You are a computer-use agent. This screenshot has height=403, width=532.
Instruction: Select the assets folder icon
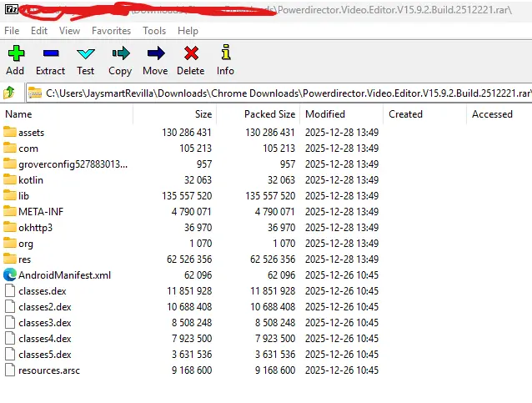(x=10, y=132)
